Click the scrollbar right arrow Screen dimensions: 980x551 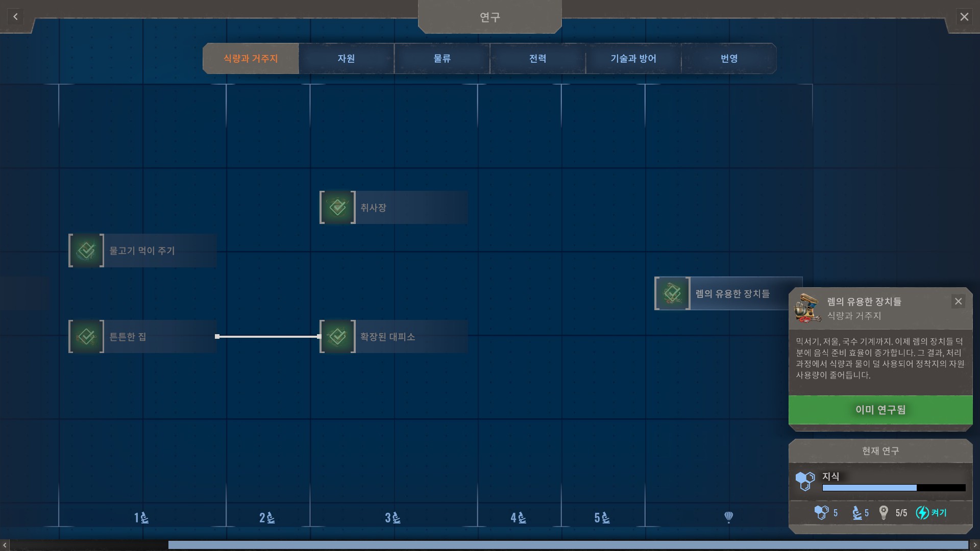pyautogui.click(x=974, y=545)
